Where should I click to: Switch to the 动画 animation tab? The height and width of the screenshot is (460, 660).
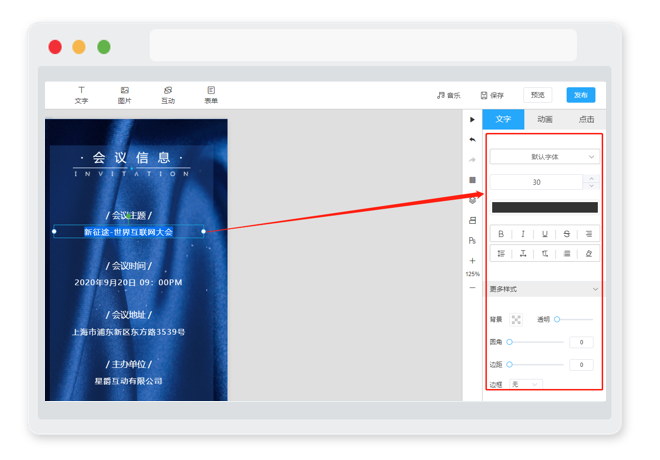click(x=545, y=120)
